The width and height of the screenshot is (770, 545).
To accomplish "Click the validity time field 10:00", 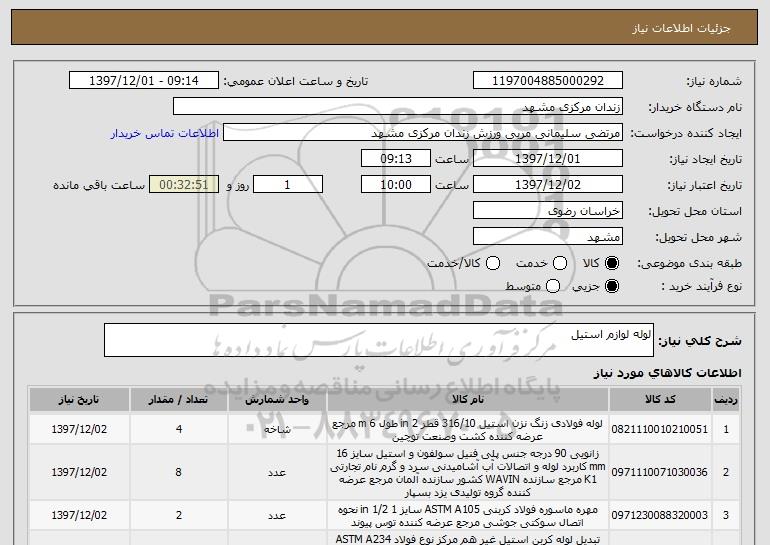I will tap(396, 185).
